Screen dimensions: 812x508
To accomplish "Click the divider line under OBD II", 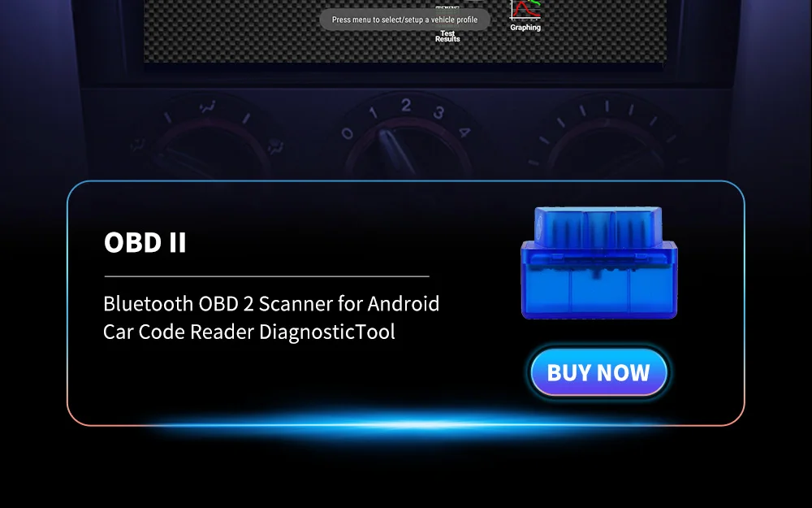I will click(x=266, y=276).
